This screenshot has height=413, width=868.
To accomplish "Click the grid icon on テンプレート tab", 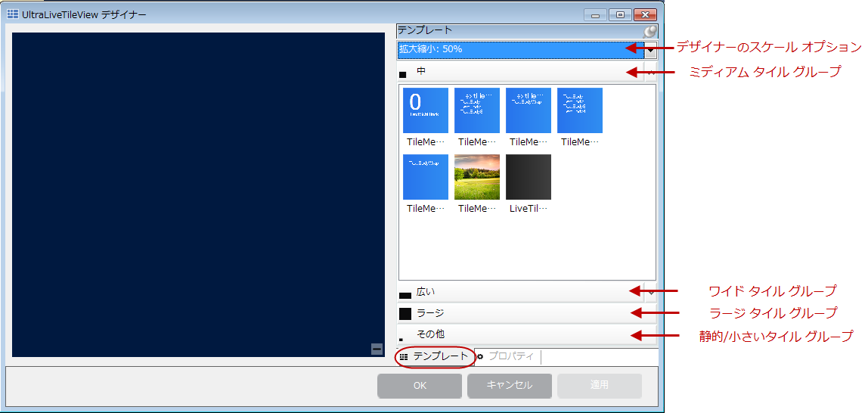I will click(404, 357).
